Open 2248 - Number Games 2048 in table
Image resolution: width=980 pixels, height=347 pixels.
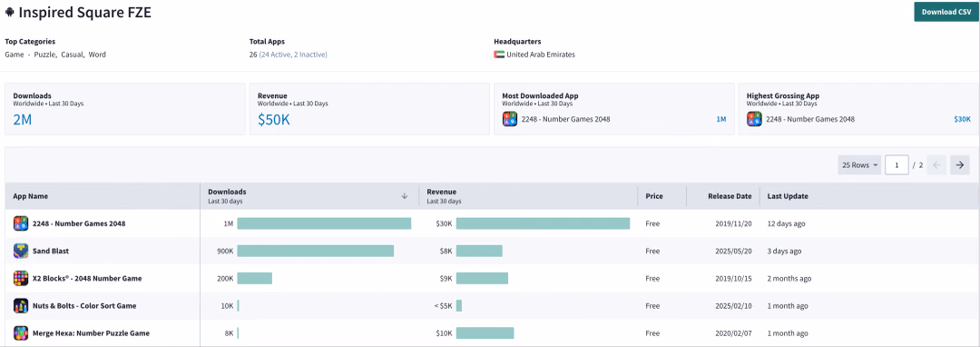(x=79, y=223)
